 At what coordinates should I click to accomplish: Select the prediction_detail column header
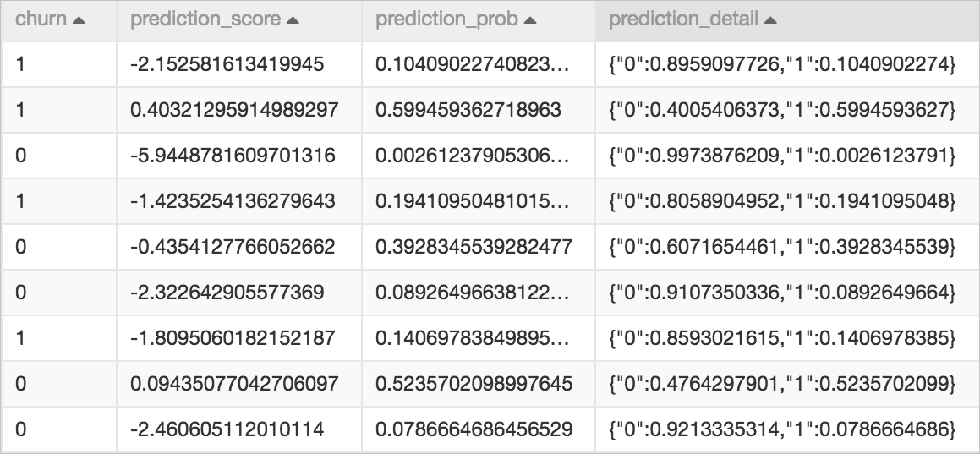(787, 20)
